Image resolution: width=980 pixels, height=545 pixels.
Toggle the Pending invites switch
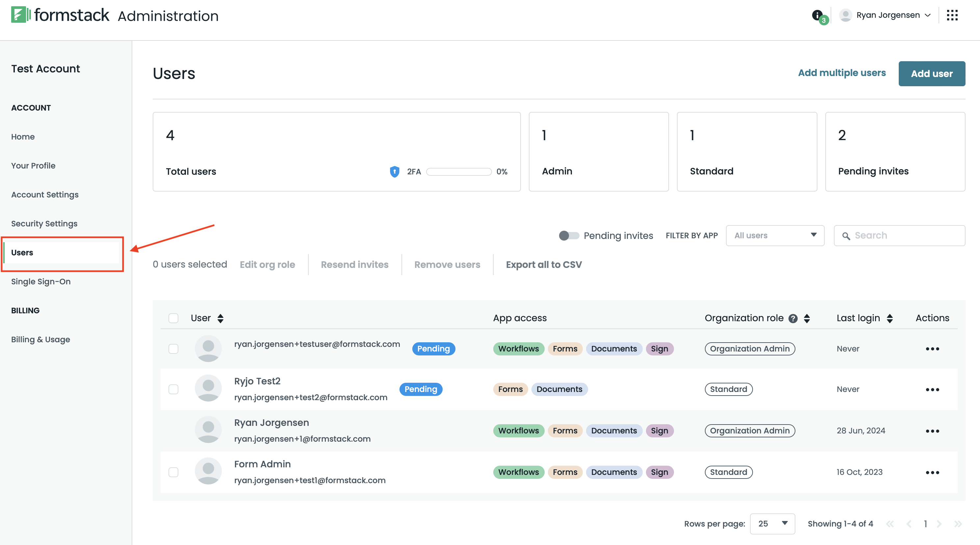(569, 236)
